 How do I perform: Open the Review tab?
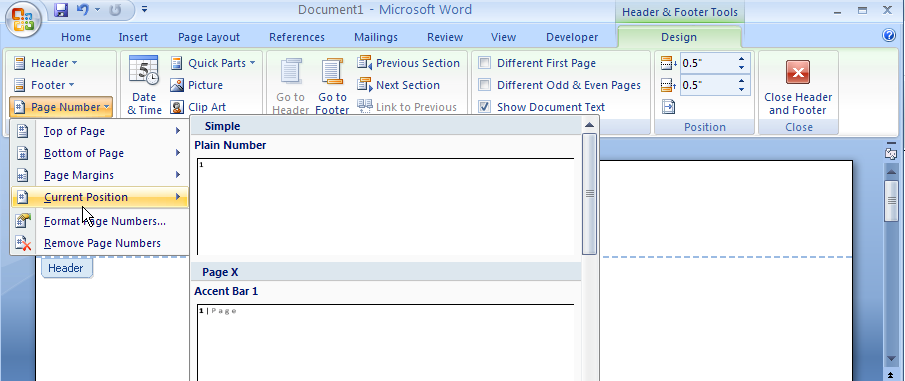pyautogui.click(x=445, y=37)
